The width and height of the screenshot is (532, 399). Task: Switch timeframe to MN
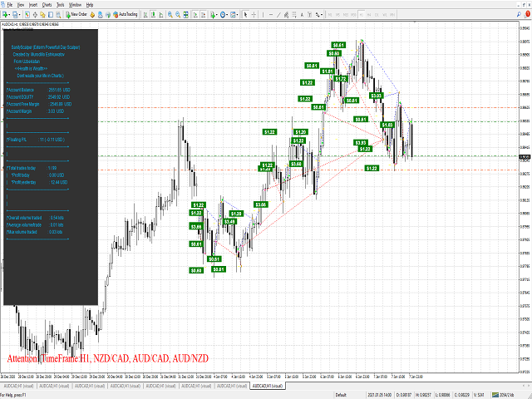(392, 15)
